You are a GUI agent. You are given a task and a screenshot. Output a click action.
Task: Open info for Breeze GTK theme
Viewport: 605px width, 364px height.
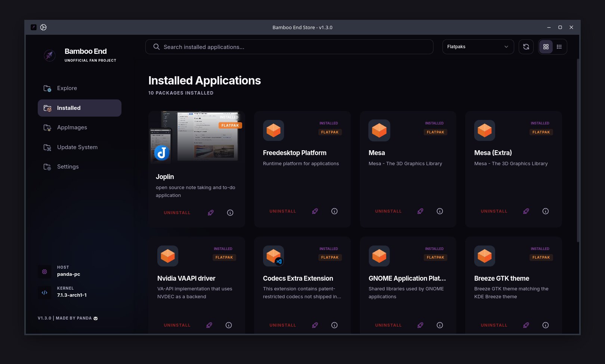click(546, 325)
